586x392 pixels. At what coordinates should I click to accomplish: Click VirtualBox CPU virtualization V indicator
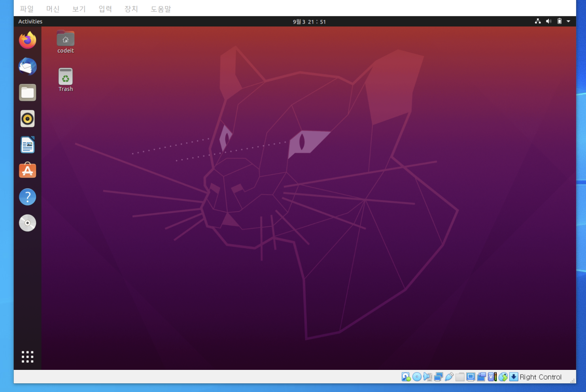coord(492,377)
